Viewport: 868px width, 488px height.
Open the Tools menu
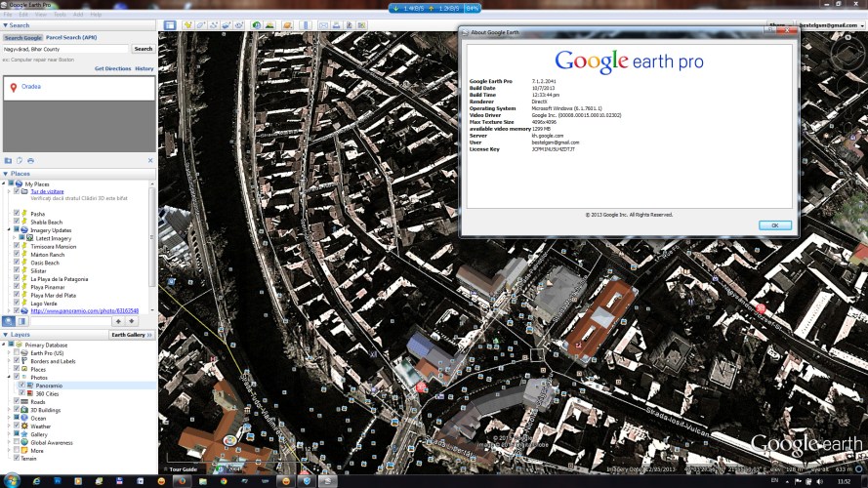[60, 15]
